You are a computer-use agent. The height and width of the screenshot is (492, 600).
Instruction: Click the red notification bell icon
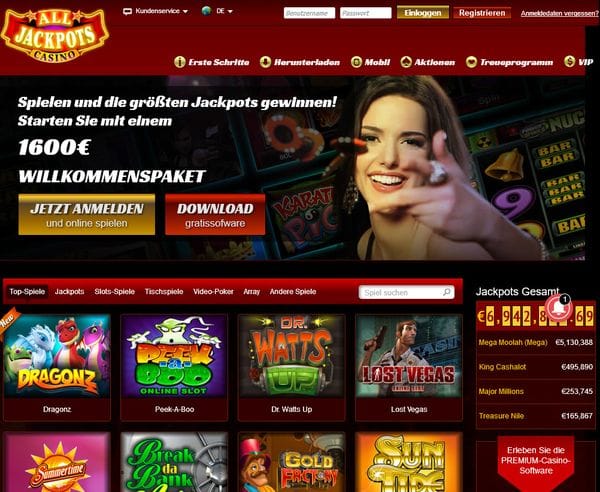[x=558, y=308]
